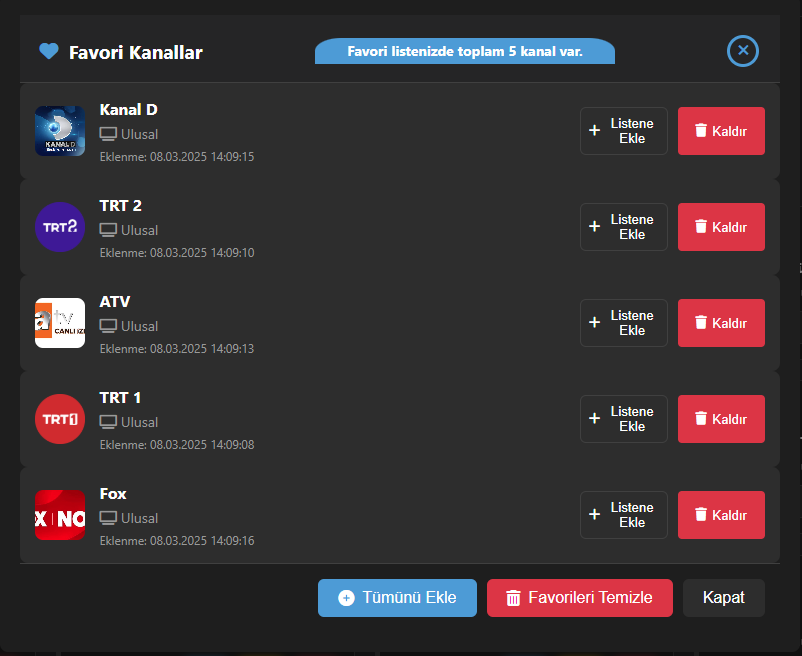Add TRT 1 via Listene Ekle
Screen dimensions: 802x656
pyautogui.click(x=623, y=419)
